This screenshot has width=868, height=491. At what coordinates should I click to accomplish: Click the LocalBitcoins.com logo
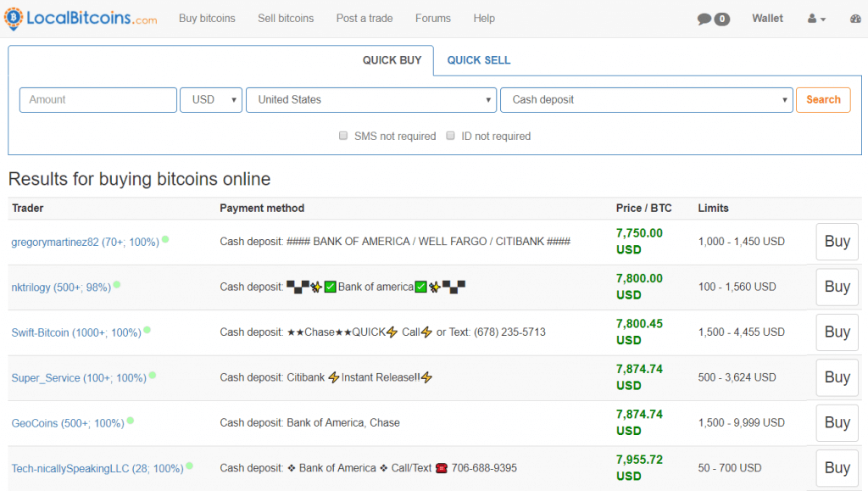tap(81, 19)
